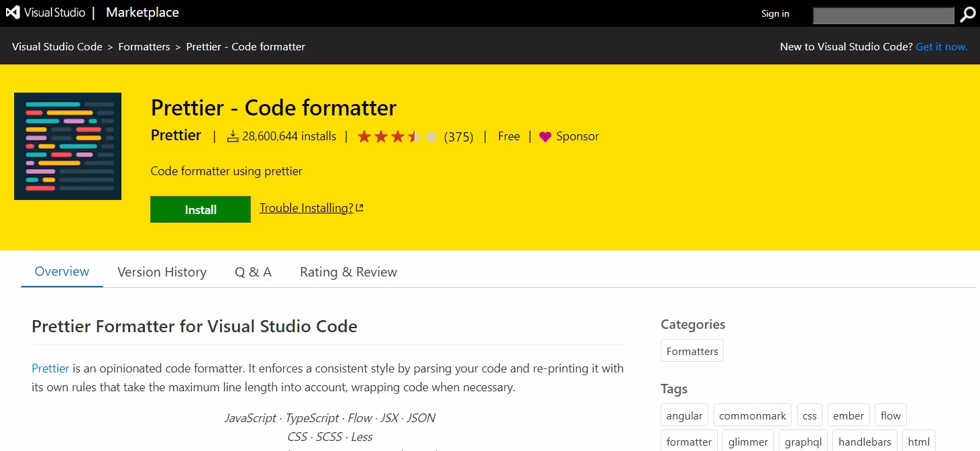
Task: Select the Overview tab
Action: tap(62, 272)
